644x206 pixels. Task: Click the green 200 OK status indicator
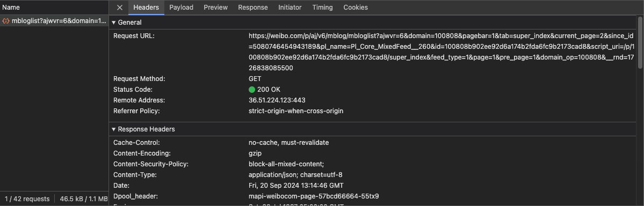click(x=252, y=90)
